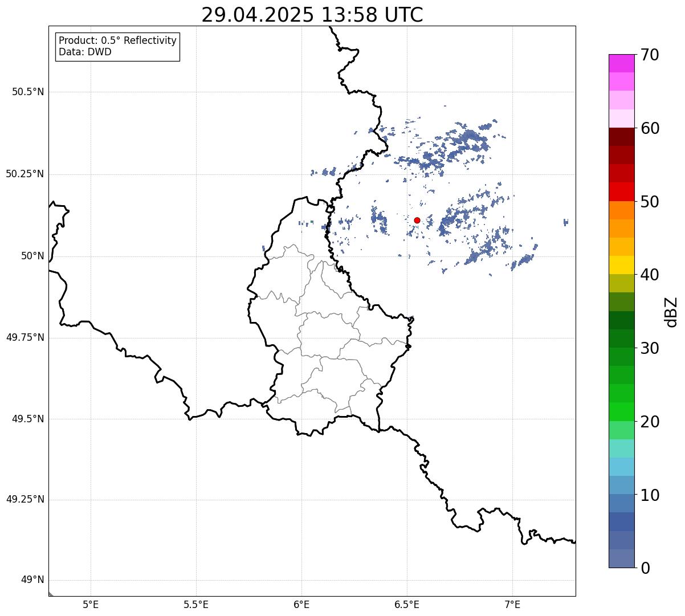685x616 pixels.
Task: Pick the magenta swatch atop the colorbar
Action: click(x=622, y=63)
